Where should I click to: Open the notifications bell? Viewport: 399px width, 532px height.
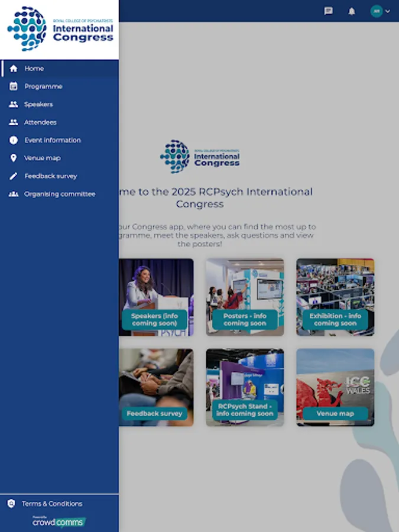pyautogui.click(x=352, y=11)
